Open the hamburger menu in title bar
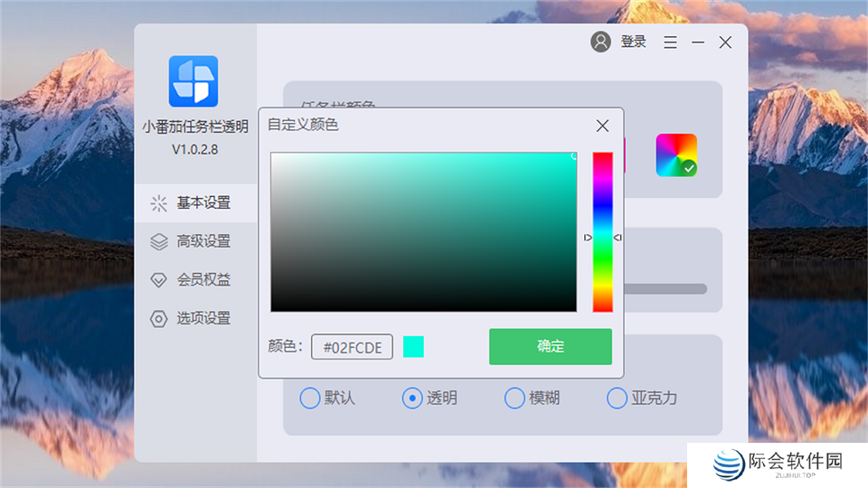 coord(670,42)
